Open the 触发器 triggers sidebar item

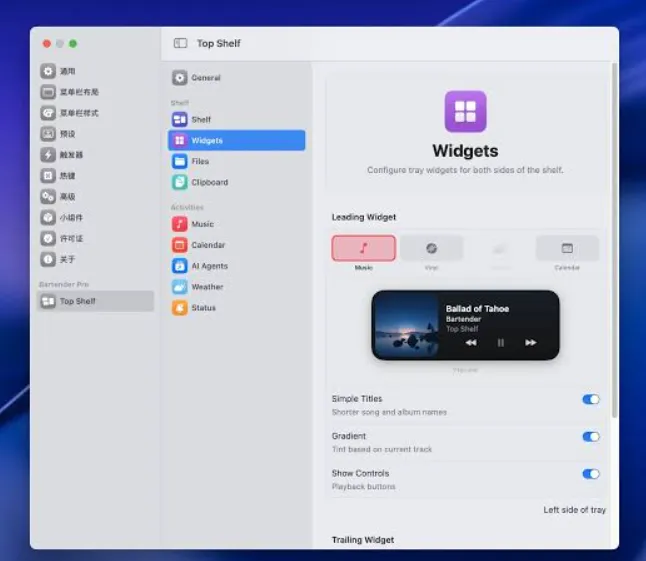click(x=96, y=155)
